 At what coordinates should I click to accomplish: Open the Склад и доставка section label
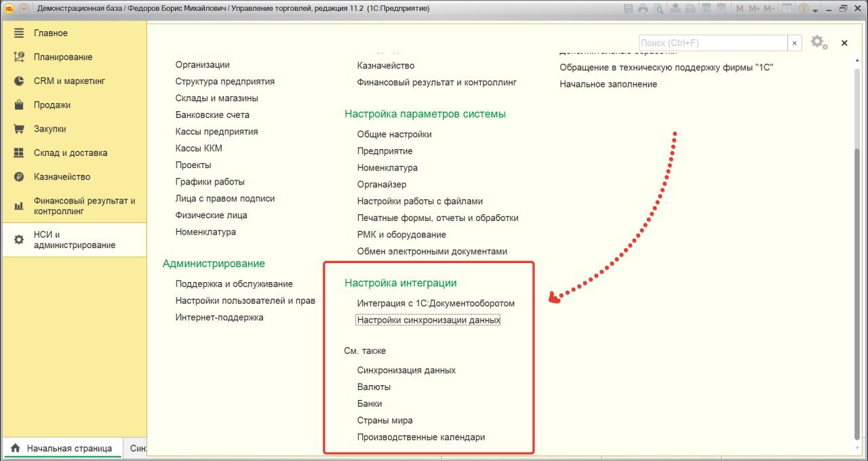click(71, 153)
